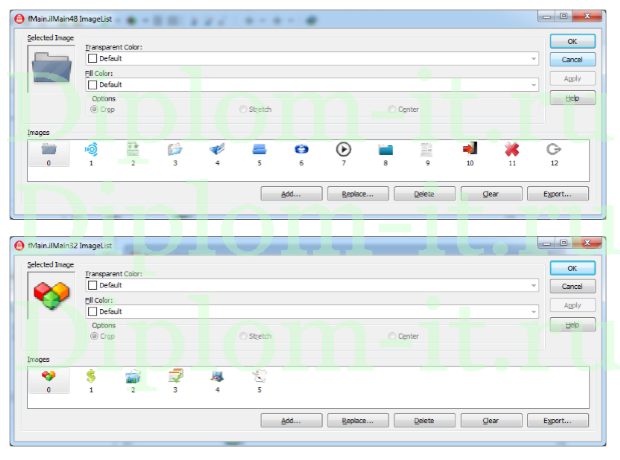Click the selected image preview in ilMain32 dialog

[x=51, y=295]
